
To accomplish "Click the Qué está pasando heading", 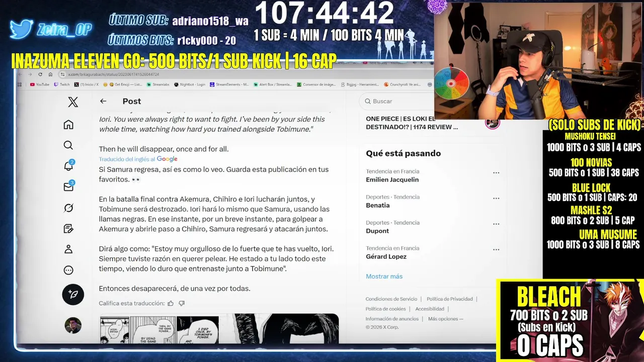I will pyautogui.click(x=403, y=153).
